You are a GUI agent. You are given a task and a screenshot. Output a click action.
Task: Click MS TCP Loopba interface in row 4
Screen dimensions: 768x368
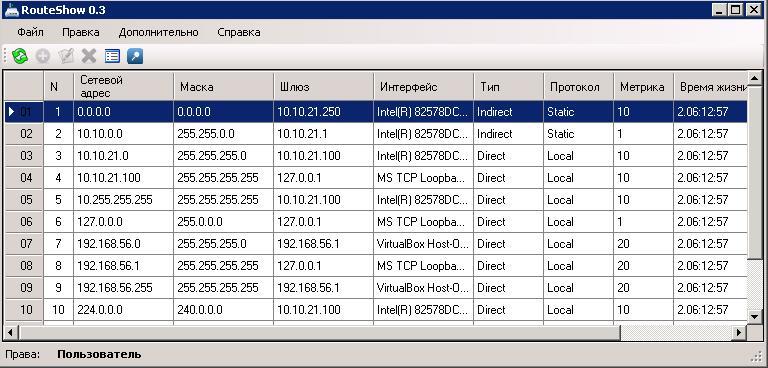423,178
